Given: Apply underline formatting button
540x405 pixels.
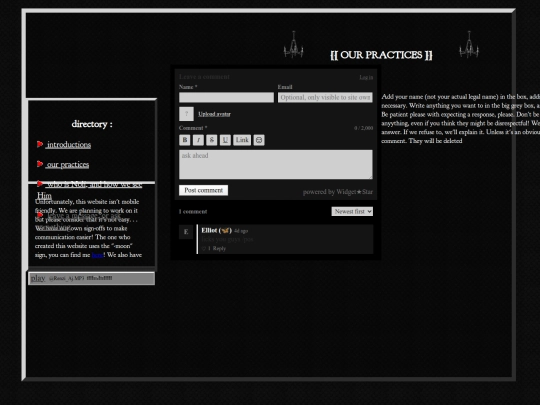Looking at the screenshot, I should point(225,140).
